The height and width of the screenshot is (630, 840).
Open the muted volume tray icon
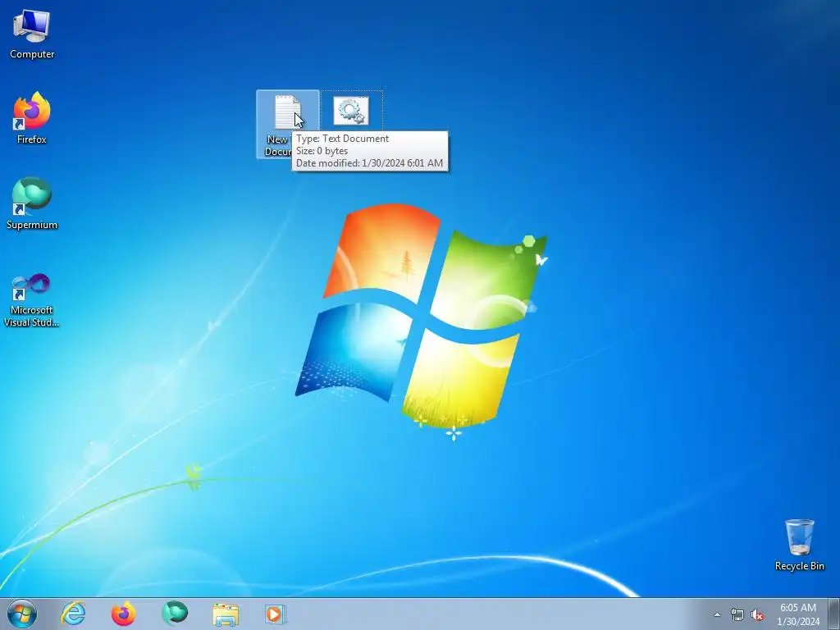point(757,614)
